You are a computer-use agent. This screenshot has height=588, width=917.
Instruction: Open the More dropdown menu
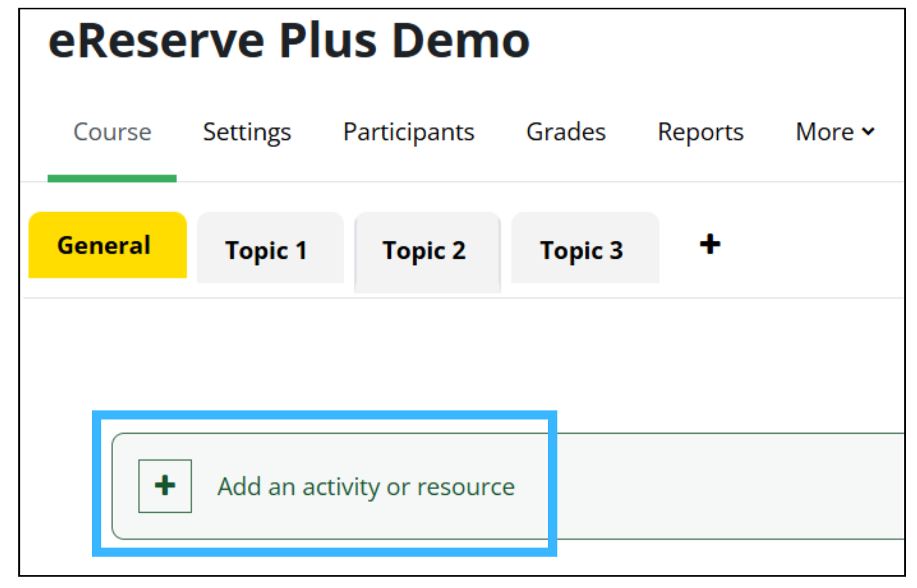coord(835,132)
